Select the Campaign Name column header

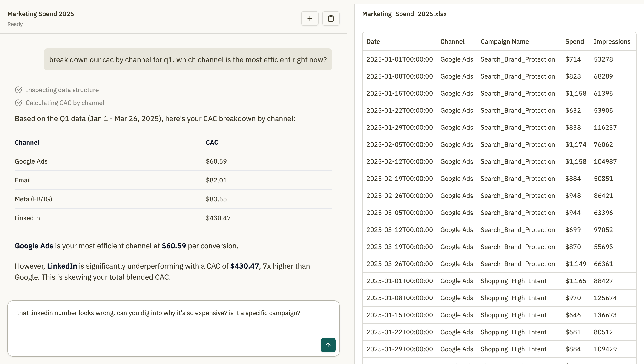(x=504, y=41)
